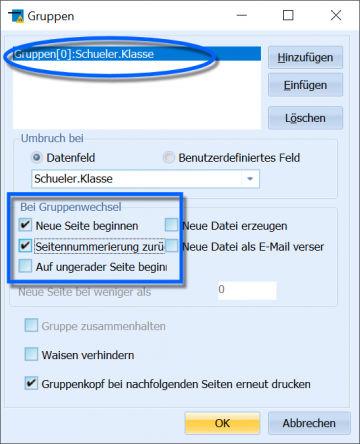Open the Schueler.Klasse dropdown arrow
The image size is (360, 444).
point(250,179)
